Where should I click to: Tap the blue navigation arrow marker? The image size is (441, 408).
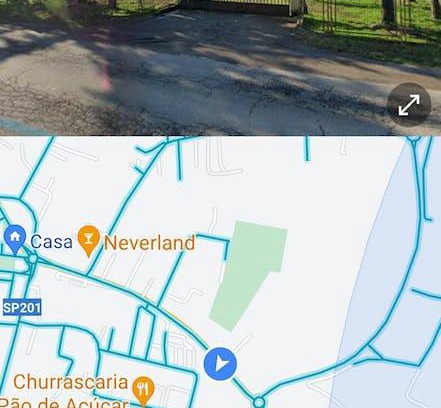pyautogui.click(x=220, y=364)
